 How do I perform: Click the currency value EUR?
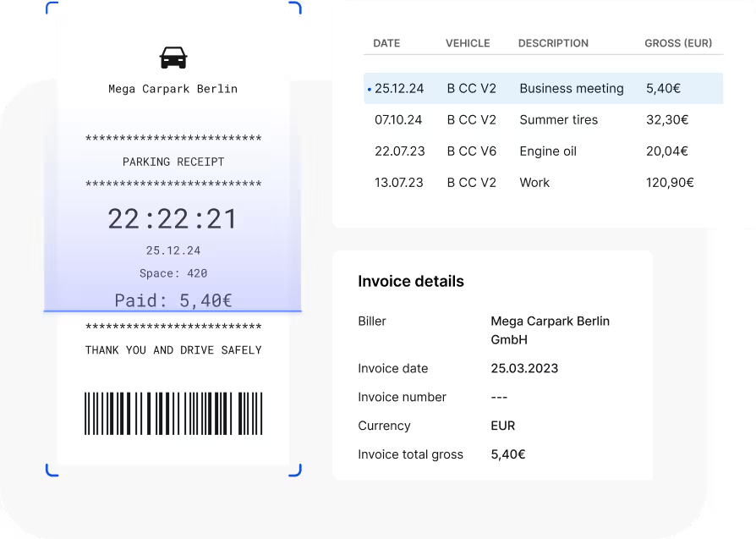[503, 426]
